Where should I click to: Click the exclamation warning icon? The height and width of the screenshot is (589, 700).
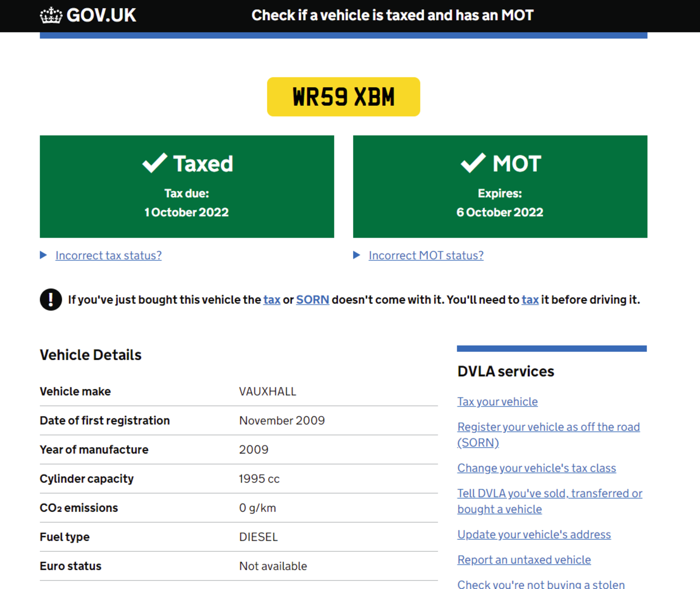tap(51, 300)
